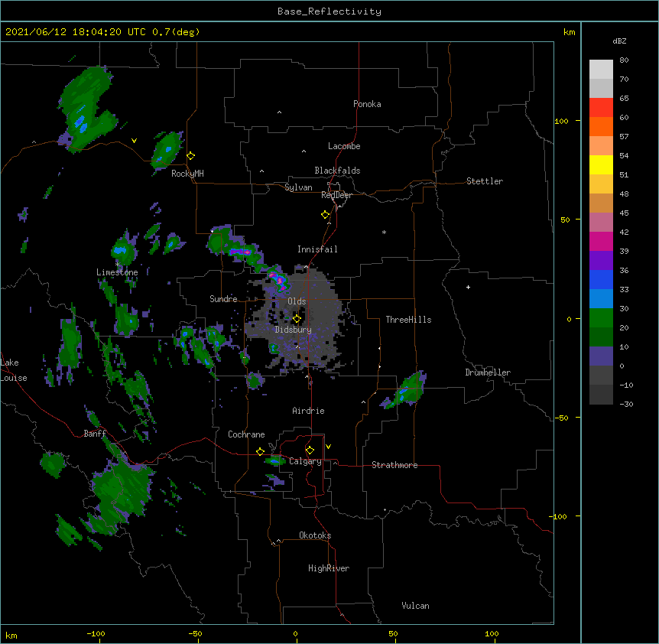The image size is (659, 644).
Task: Click the Drumheller label
Action: (488, 372)
